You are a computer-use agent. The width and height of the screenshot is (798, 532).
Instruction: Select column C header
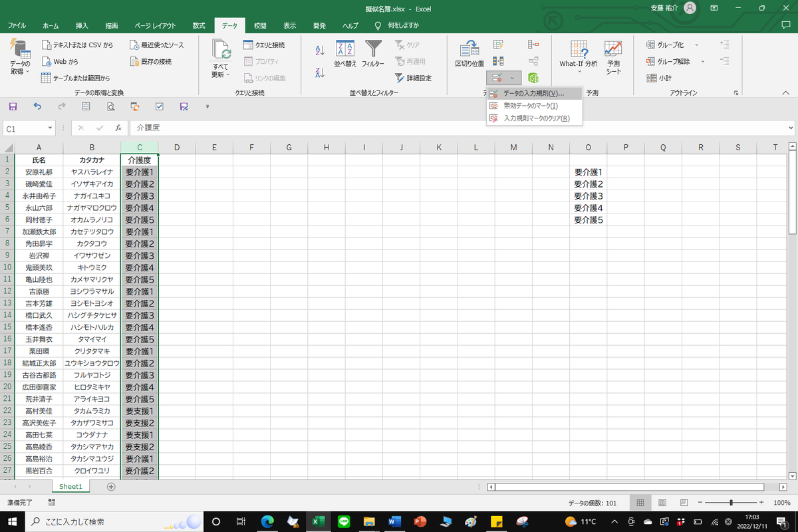coord(140,147)
